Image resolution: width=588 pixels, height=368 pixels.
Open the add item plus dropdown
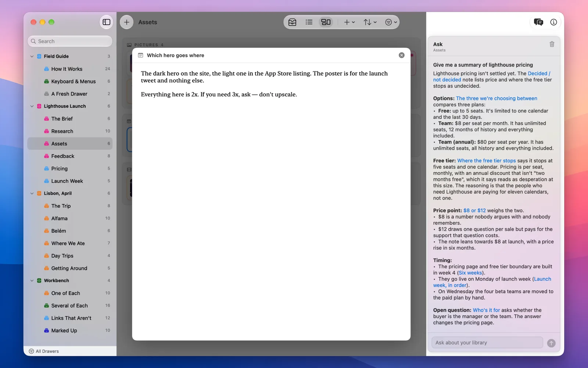click(349, 22)
